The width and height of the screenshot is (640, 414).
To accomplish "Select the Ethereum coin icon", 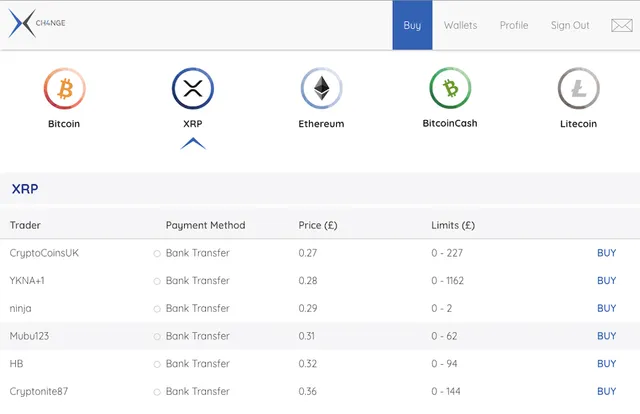I will click(x=321, y=89).
